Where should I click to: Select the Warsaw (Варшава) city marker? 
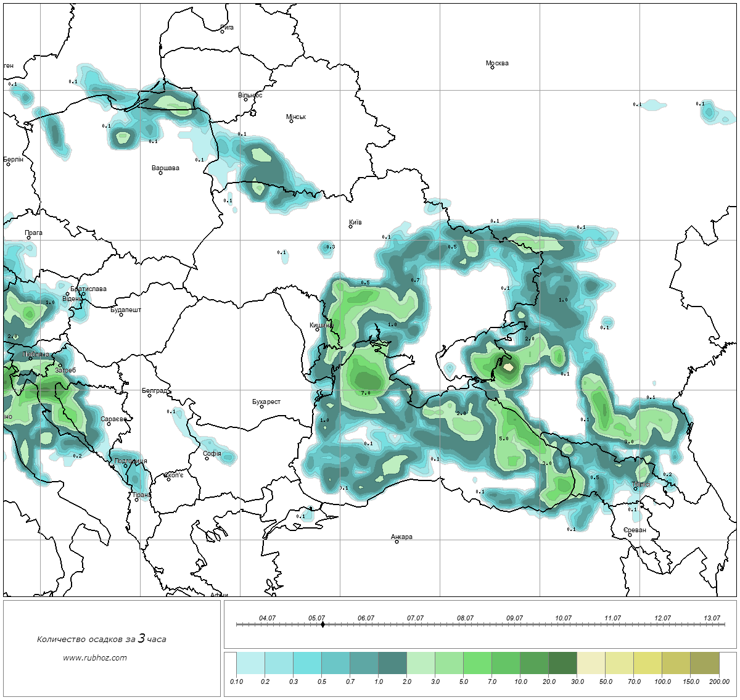tap(160, 173)
